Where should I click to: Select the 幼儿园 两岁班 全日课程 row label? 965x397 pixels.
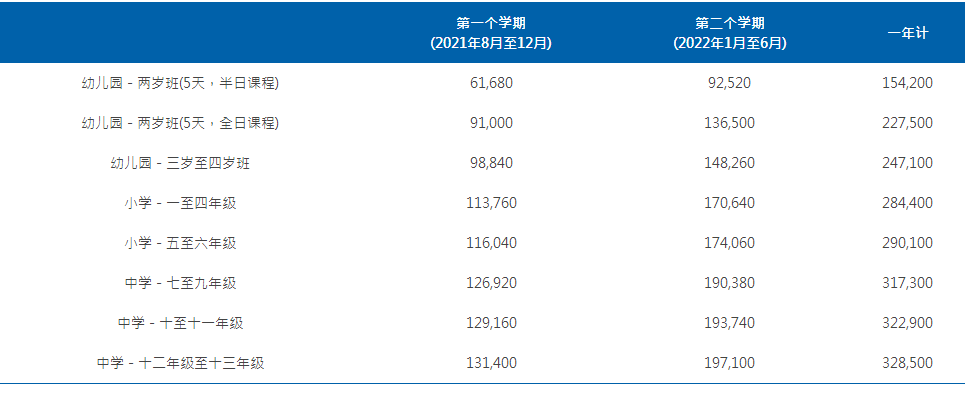pyautogui.click(x=180, y=123)
